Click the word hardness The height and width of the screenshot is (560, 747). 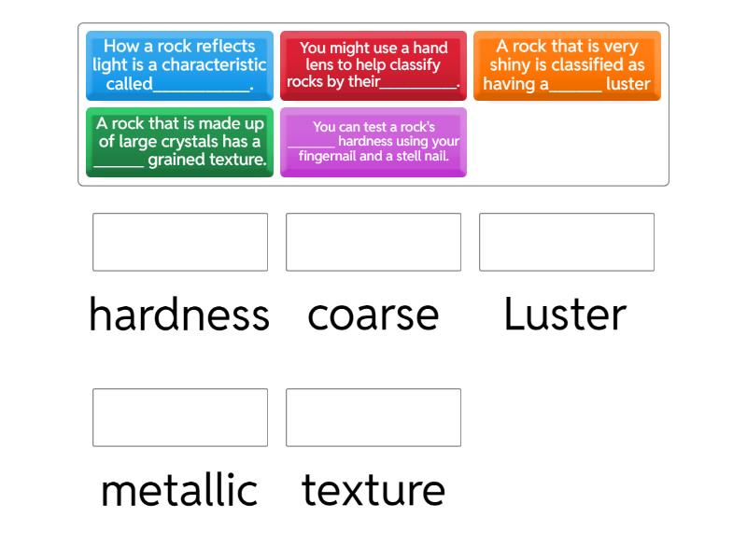pos(179,315)
